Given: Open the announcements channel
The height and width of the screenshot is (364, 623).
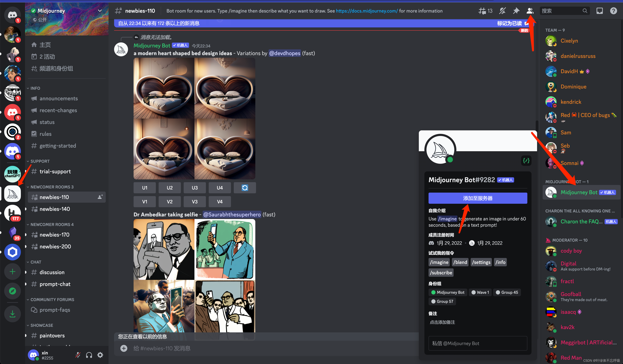Looking at the screenshot, I should click(x=59, y=98).
